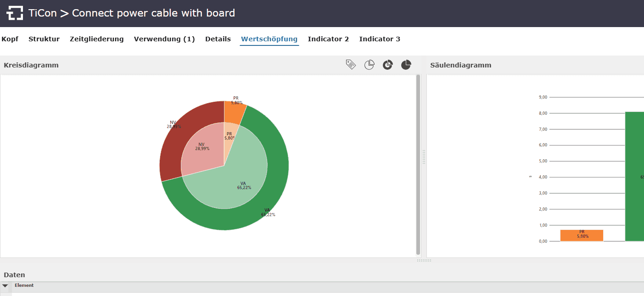The image size is (644, 296).
Task: Toggle chart labels with the tag icon
Action: pos(351,65)
